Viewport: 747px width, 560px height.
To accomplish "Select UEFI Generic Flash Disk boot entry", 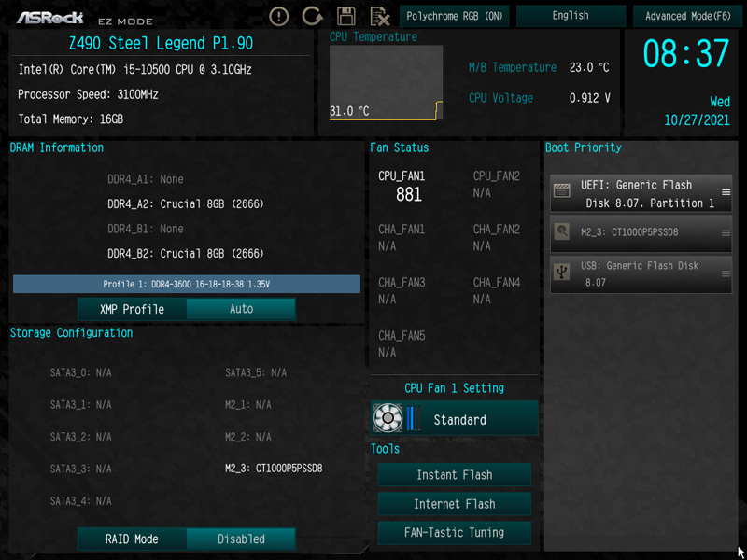I will 641,193.
